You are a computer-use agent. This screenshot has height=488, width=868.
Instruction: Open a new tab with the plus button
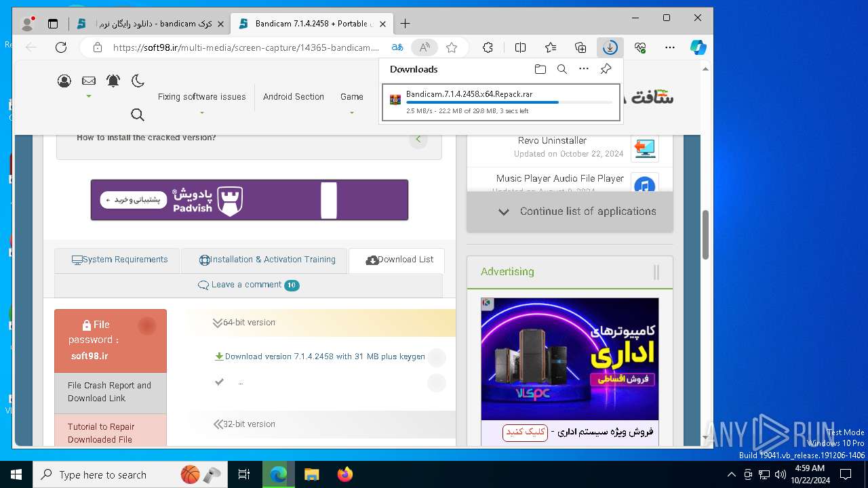405,24
